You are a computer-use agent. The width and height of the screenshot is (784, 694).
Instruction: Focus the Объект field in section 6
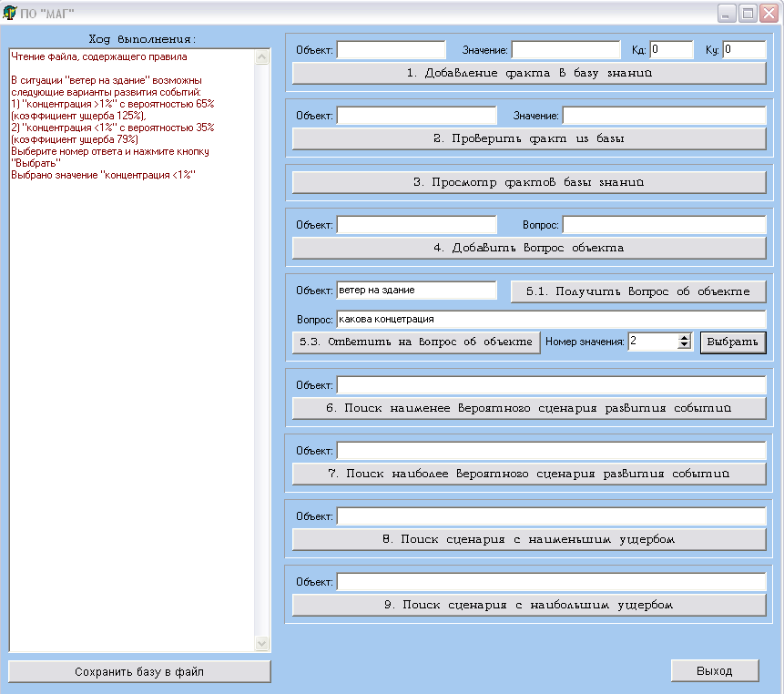552,385
